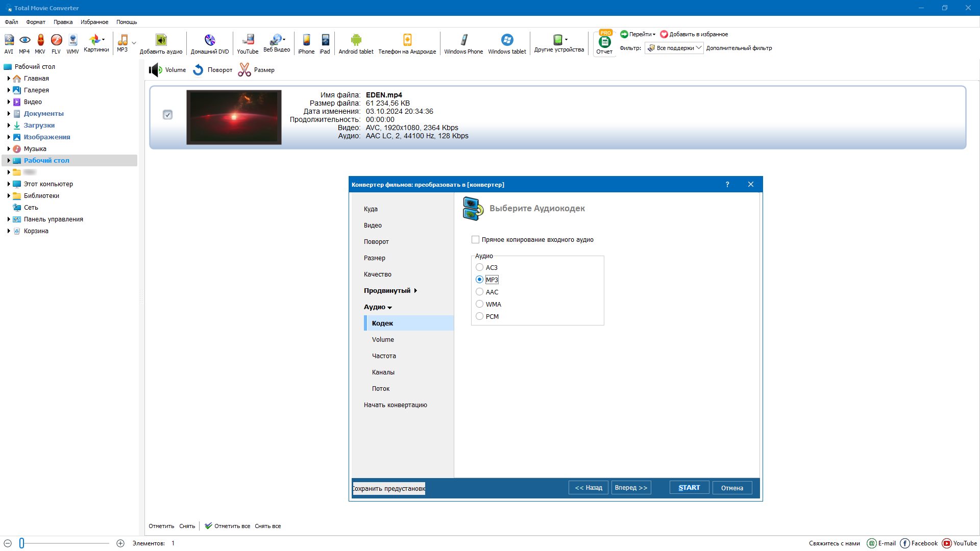Image resolution: width=980 pixels, height=551 pixels.
Task: Expand the Библиотеки tree node
Action: [9, 196]
